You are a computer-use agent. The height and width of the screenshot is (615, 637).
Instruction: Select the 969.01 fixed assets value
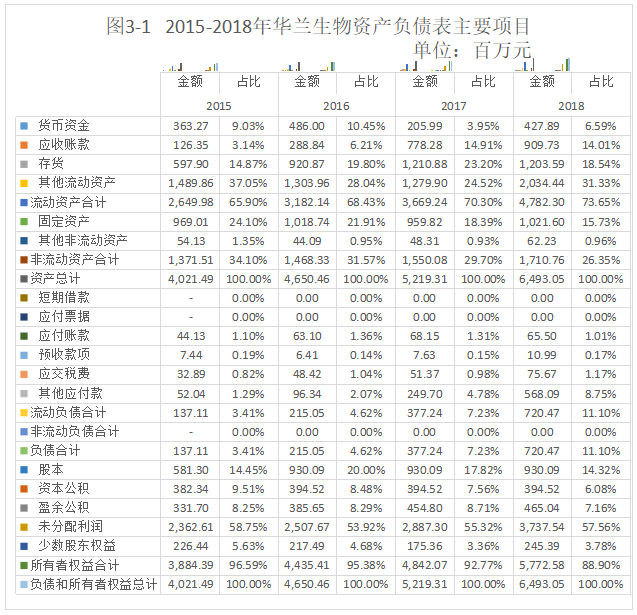tap(191, 222)
